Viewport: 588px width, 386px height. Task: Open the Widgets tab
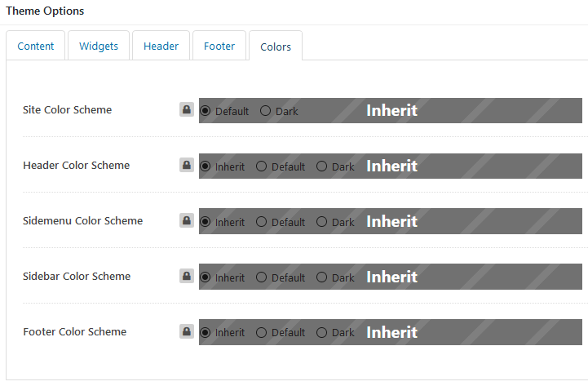point(99,47)
